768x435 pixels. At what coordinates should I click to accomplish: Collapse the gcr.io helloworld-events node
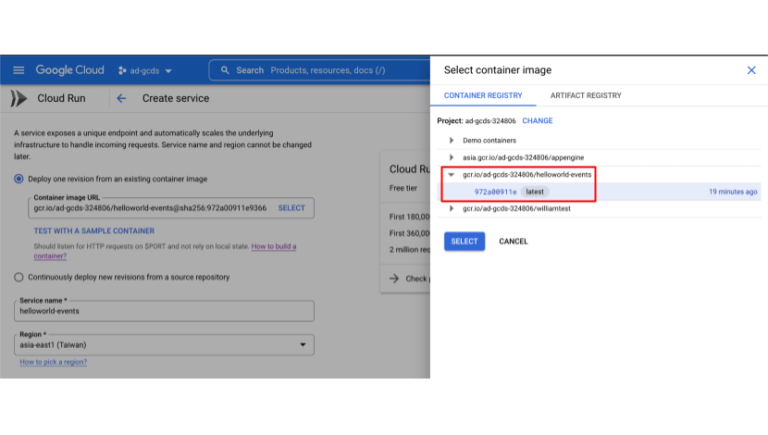[x=451, y=175]
